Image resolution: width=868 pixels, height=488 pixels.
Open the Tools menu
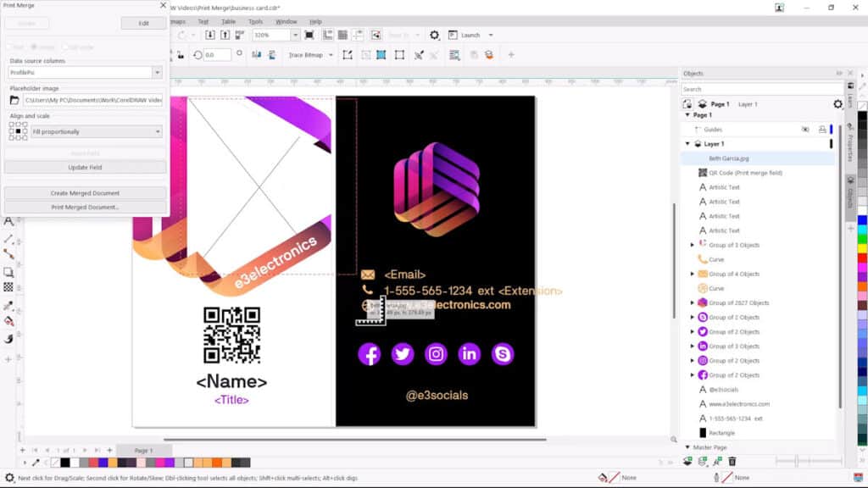click(x=256, y=21)
